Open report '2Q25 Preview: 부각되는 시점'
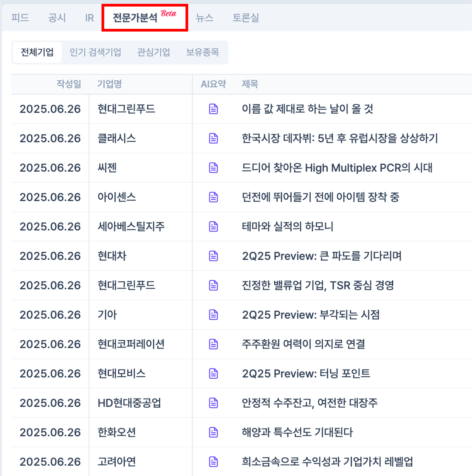 (x=311, y=315)
